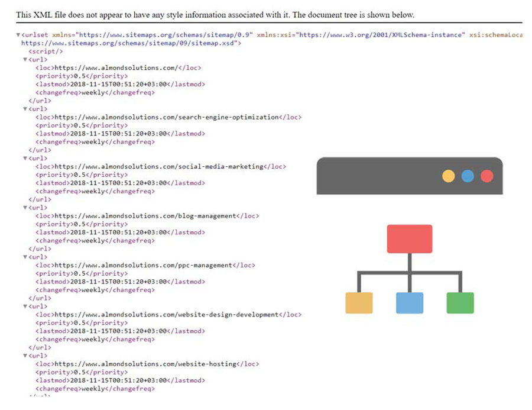This screenshot has height=410, width=532.
Task: Click the website-design-development loc URL
Action: 167,315
